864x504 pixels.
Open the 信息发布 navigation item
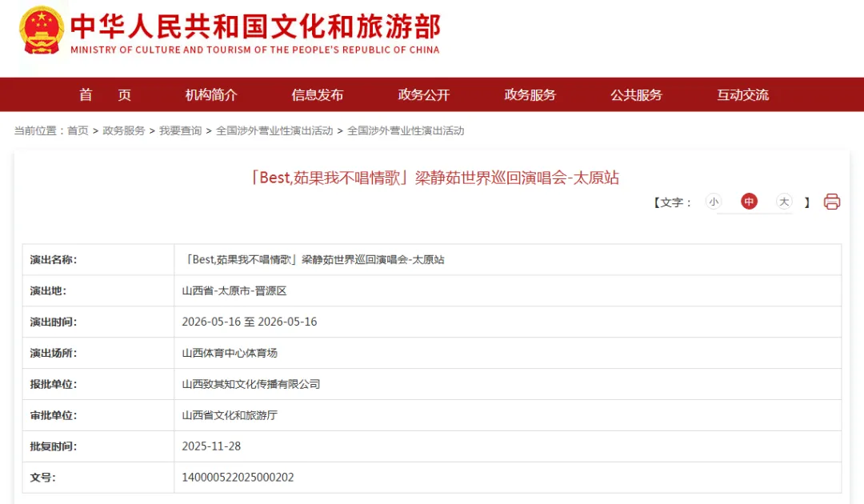[318, 94]
